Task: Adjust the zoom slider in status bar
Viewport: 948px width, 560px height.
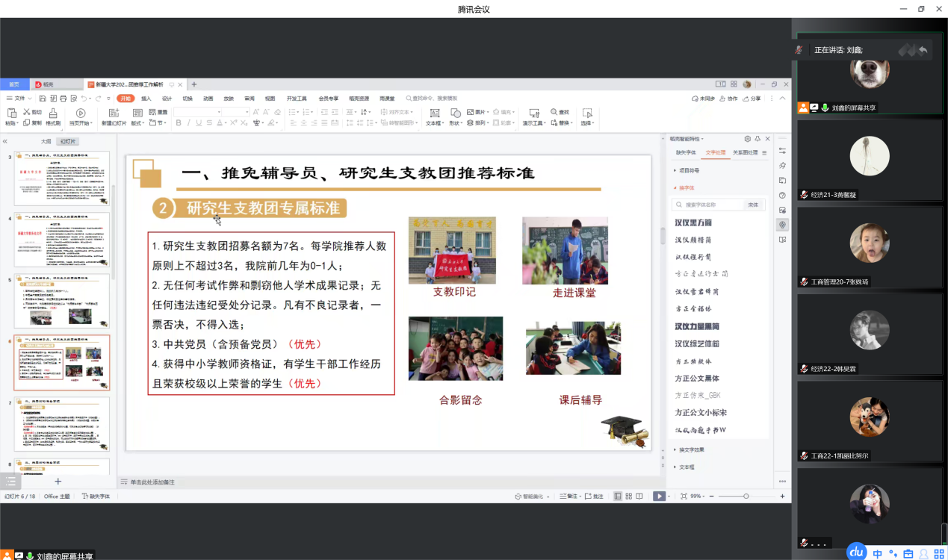Action: click(746, 496)
